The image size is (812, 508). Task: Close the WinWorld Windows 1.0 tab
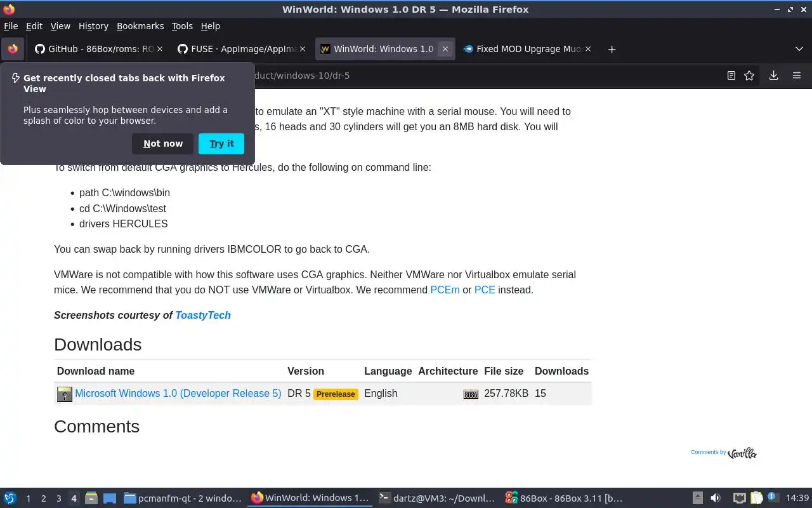[x=445, y=49]
